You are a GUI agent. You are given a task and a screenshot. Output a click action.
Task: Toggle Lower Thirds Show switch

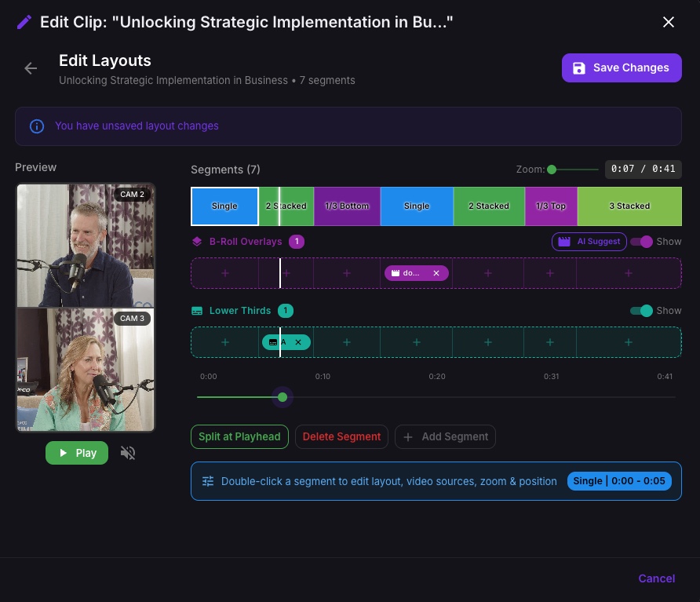click(x=641, y=311)
